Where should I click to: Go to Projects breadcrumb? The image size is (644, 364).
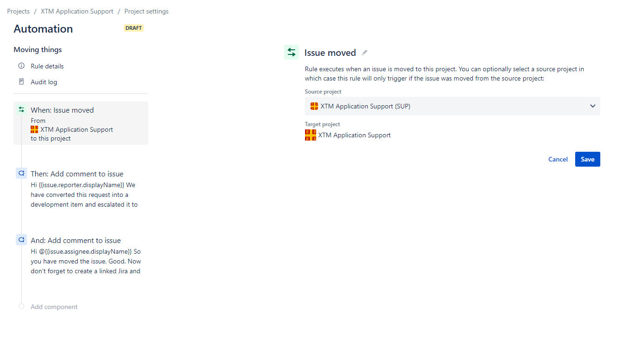[x=19, y=11]
